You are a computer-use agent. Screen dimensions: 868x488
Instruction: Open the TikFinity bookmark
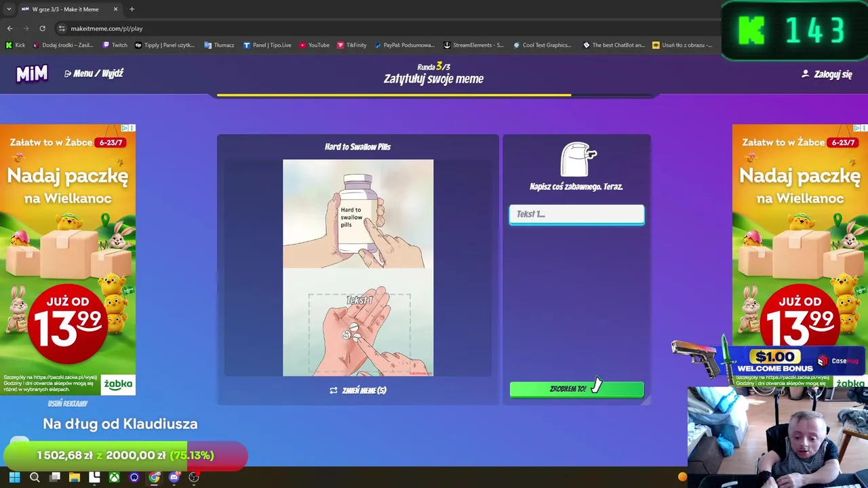pyautogui.click(x=352, y=45)
